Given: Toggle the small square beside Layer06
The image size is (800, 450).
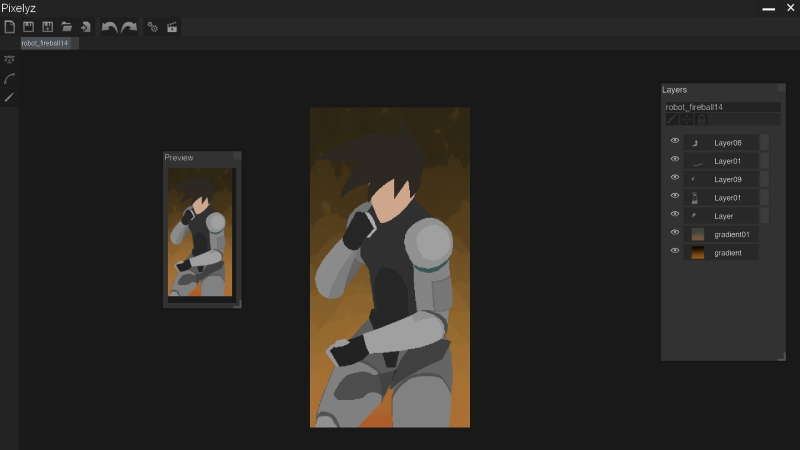Looking at the screenshot, I should (x=764, y=142).
